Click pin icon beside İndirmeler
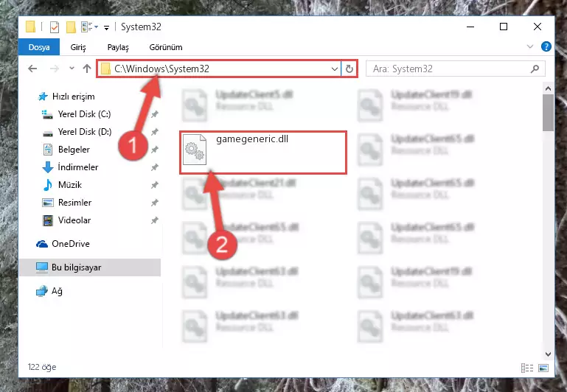567x392 pixels. click(155, 167)
